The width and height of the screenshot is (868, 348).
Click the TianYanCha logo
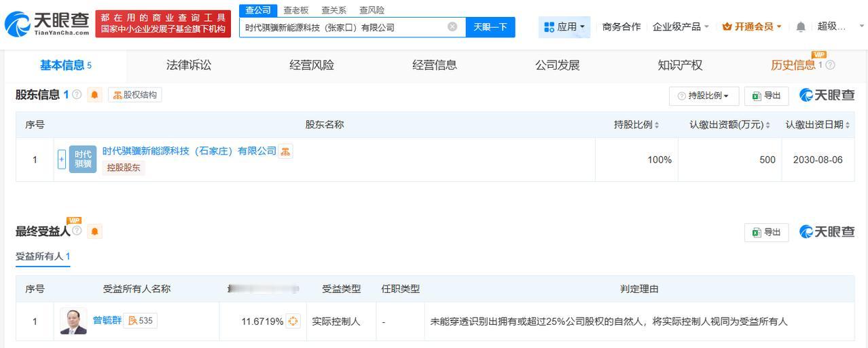click(46, 24)
